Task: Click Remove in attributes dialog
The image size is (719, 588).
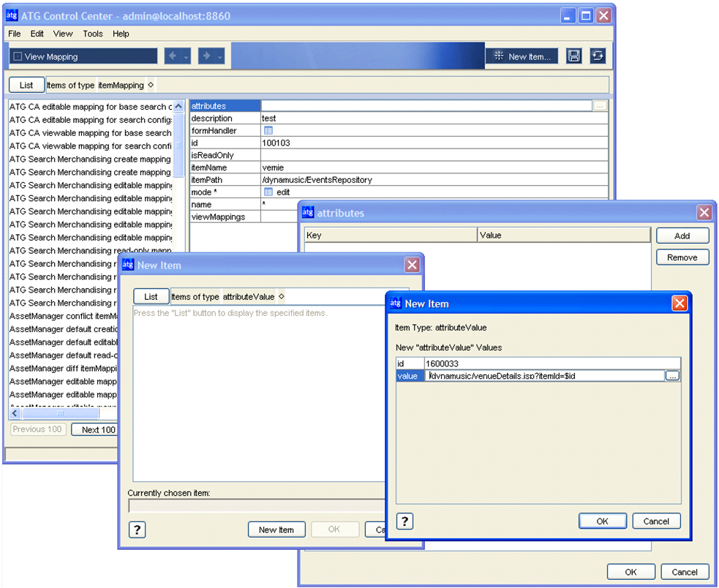Action: click(682, 257)
